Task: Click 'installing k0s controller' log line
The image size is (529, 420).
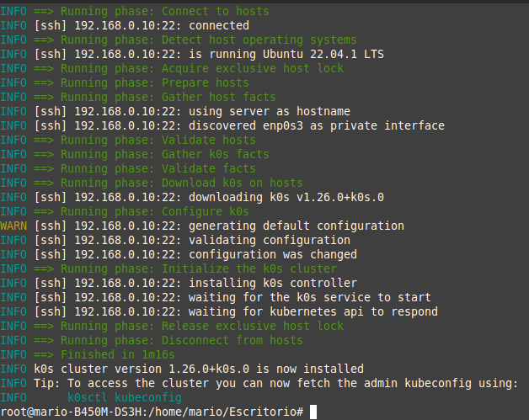Action: [179, 283]
